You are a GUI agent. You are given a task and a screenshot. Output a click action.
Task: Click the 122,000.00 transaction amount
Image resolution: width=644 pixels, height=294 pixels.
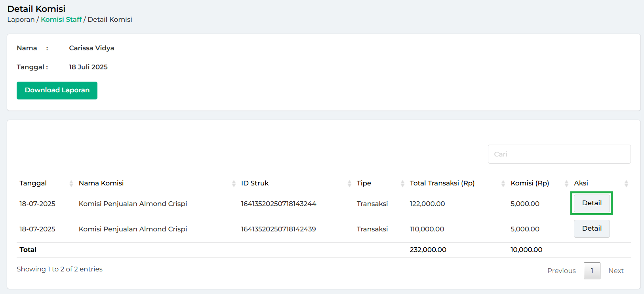[x=427, y=204]
